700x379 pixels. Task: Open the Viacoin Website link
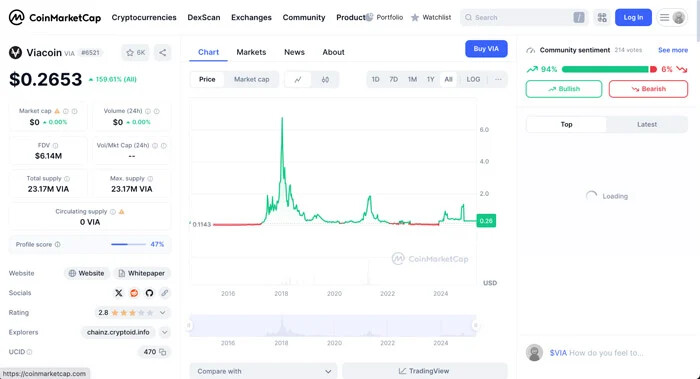pos(87,273)
